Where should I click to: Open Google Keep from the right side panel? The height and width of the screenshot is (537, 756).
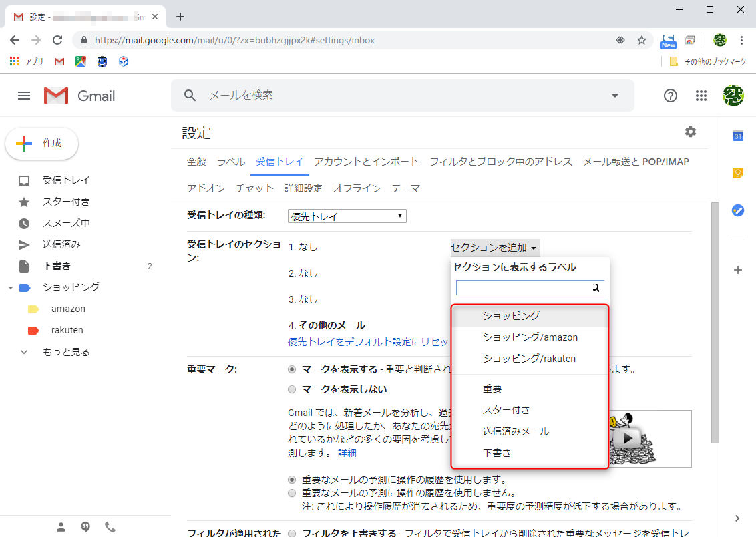(x=737, y=173)
